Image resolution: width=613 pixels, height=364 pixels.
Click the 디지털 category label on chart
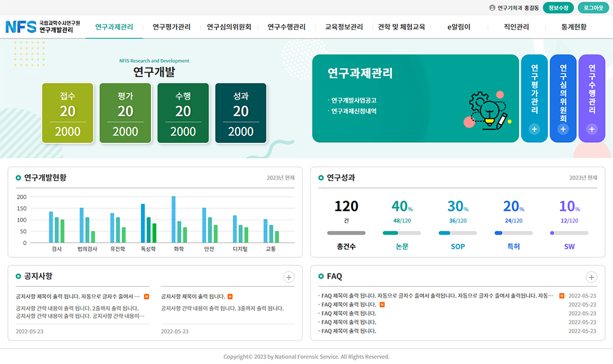tap(240, 249)
